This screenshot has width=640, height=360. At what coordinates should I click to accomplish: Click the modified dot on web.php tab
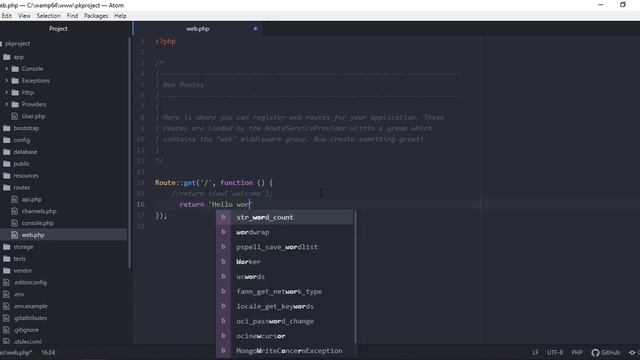pos(255,29)
